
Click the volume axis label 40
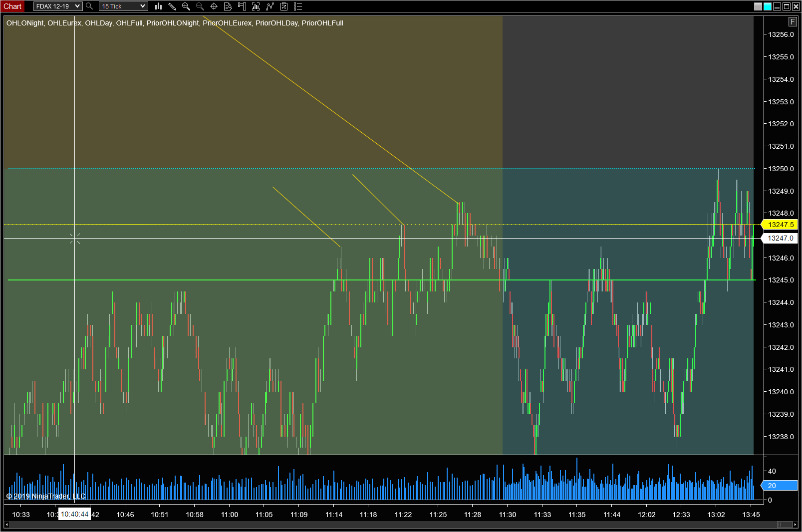(x=772, y=471)
